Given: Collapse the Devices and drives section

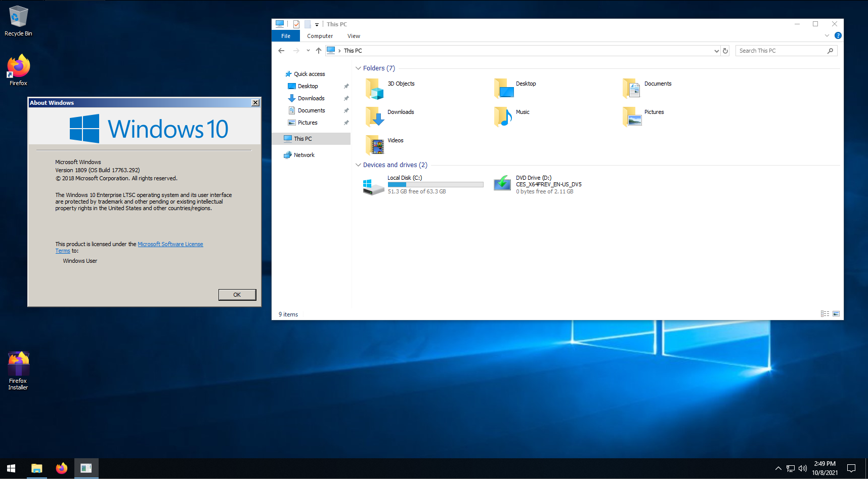Looking at the screenshot, I should (358, 165).
